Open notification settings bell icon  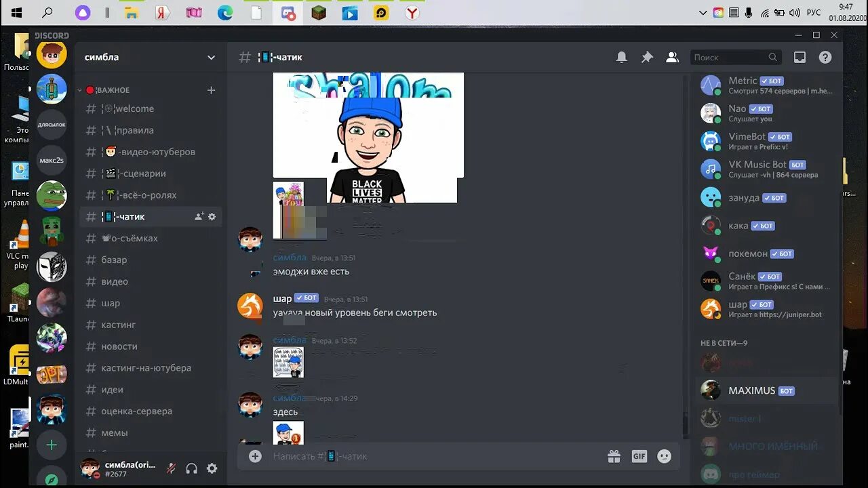pos(621,58)
